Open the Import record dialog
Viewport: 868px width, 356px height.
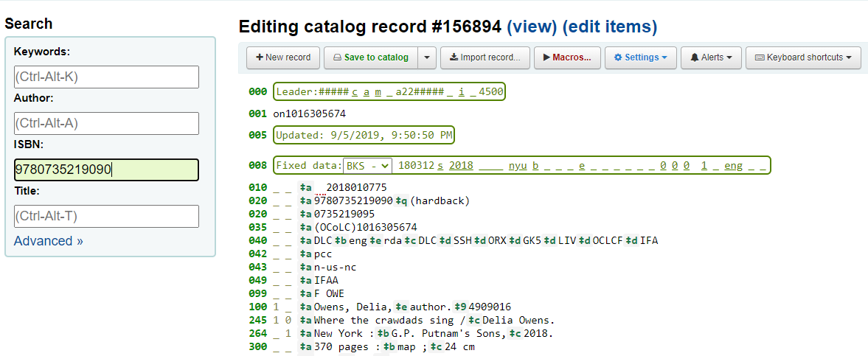point(485,57)
